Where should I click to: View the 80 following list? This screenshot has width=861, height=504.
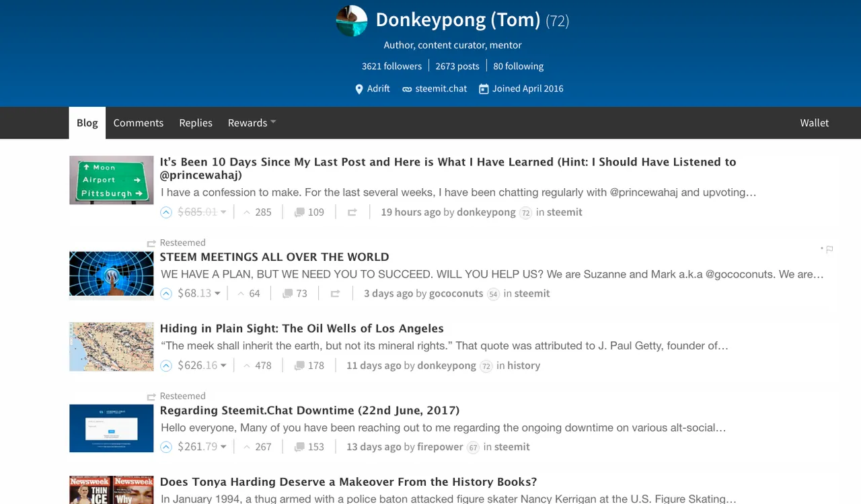[518, 66]
